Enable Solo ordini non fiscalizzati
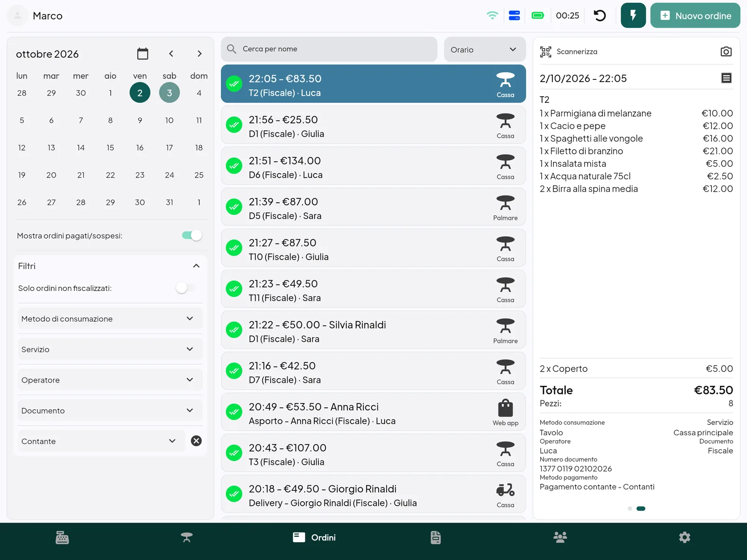The width and height of the screenshot is (747, 560). [186, 288]
